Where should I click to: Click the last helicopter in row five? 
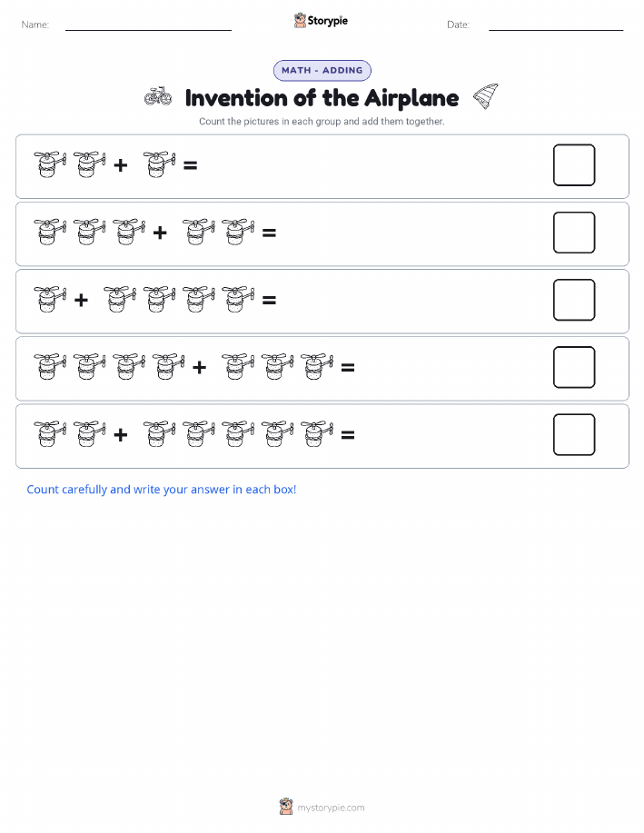click(x=317, y=434)
